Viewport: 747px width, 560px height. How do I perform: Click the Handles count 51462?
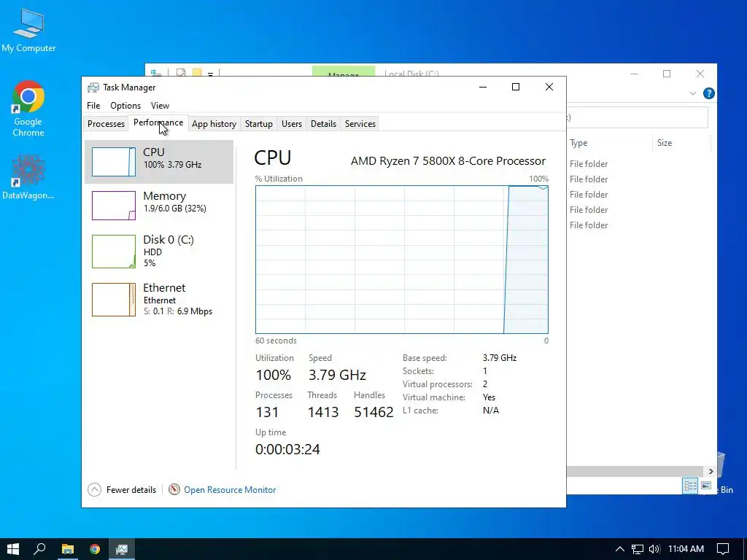tap(373, 412)
